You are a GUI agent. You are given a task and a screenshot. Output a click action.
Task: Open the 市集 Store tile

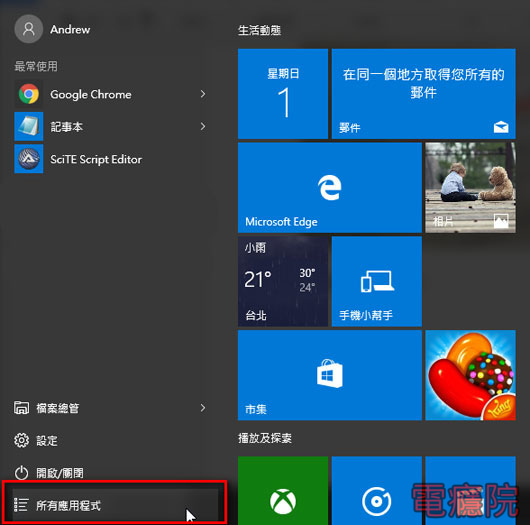pyautogui.click(x=330, y=375)
